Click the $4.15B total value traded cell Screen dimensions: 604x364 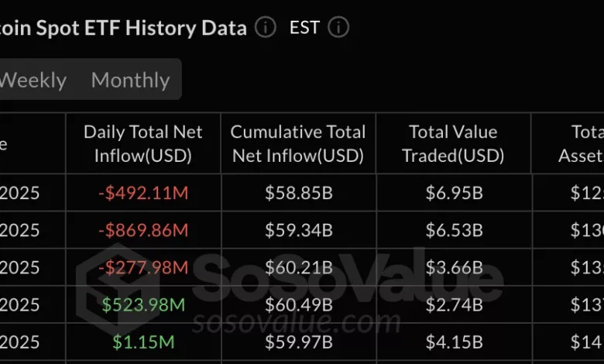click(x=454, y=342)
